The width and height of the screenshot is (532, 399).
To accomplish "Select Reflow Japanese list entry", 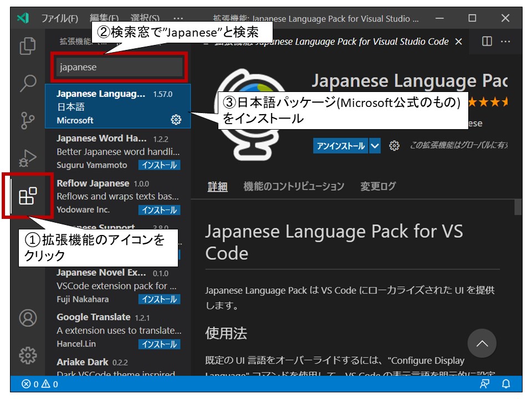I will click(117, 196).
